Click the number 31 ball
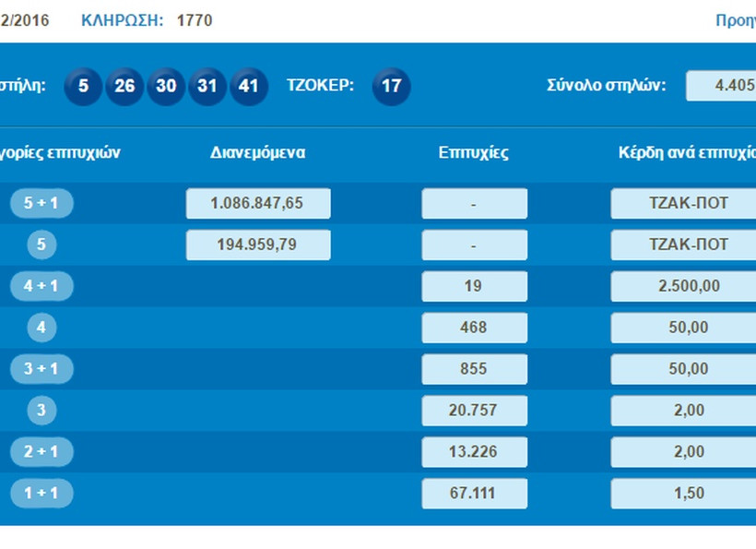 207,87
